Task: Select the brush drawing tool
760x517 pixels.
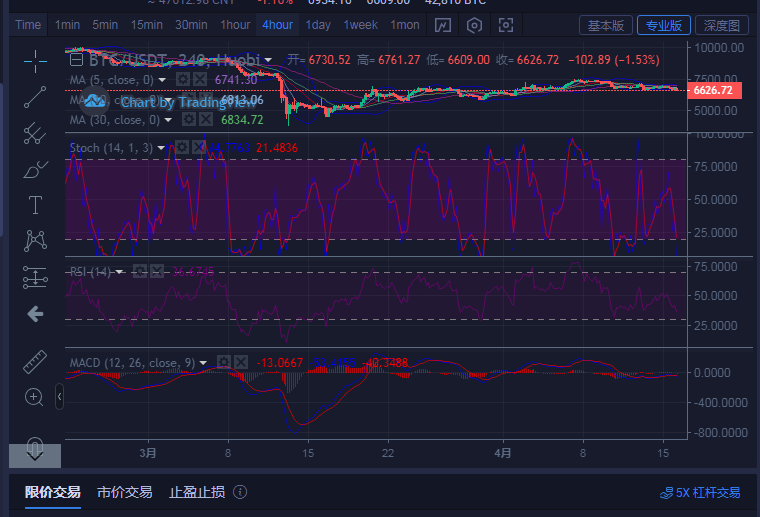Action: [x=35, y=170]
